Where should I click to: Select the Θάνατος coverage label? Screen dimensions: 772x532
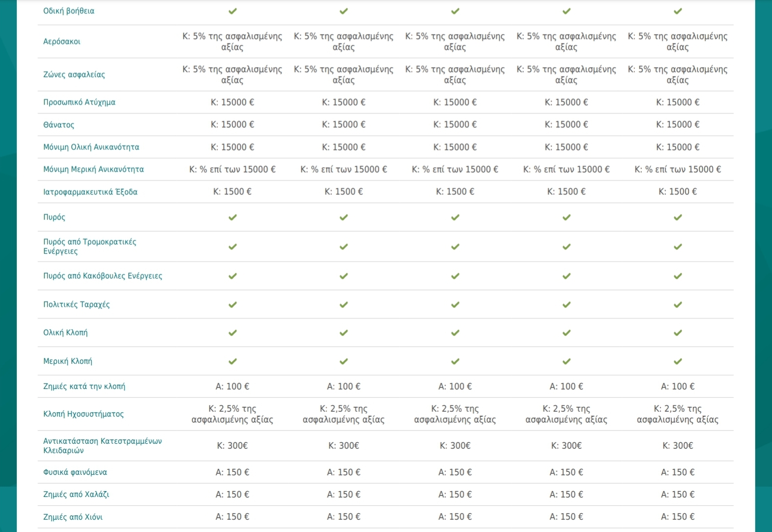click(x=58, y=125)
